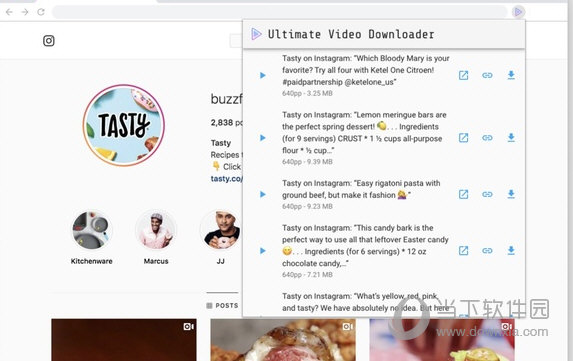Click the Instagram logo icon
Viewport: 573px width, 361px height.
[49, 41]
